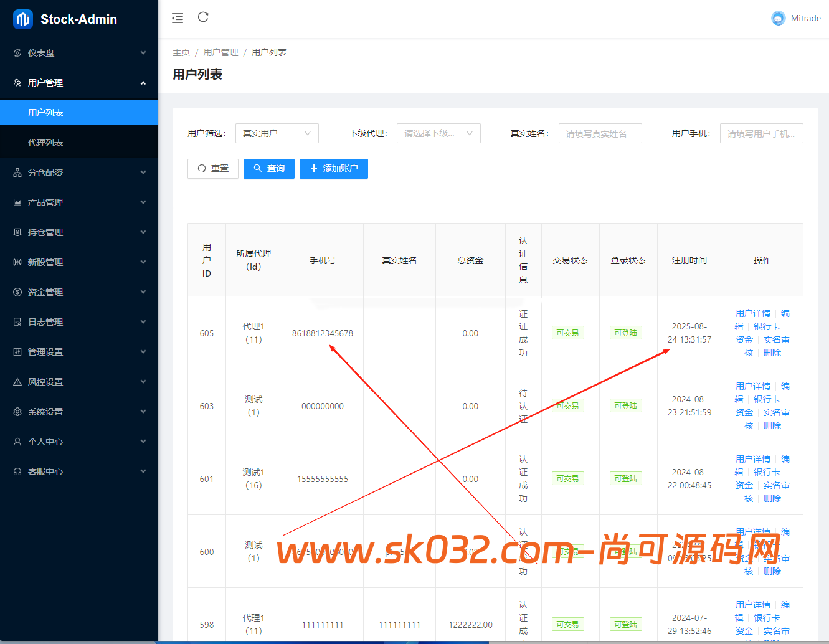Toggle 可交易 trading status for user 598
Screen dimensions: 829x644
(567, 624)
